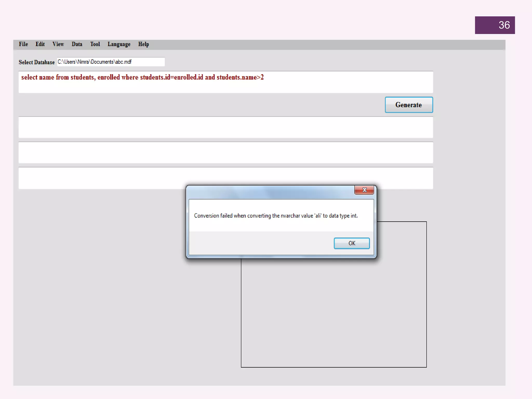Open the Data menu

pos(77,44)
